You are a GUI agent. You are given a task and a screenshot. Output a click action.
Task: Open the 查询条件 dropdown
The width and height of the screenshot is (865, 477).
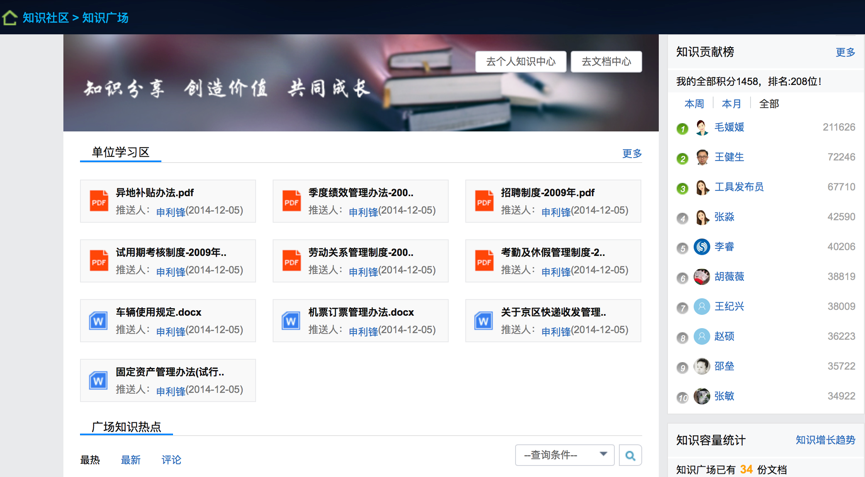[564, 455]
